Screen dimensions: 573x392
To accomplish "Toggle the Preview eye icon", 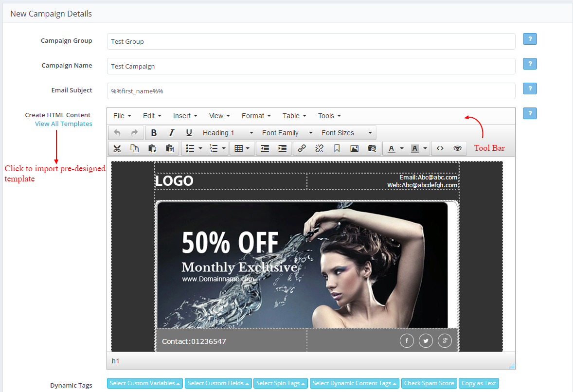I will pos(457,149).
